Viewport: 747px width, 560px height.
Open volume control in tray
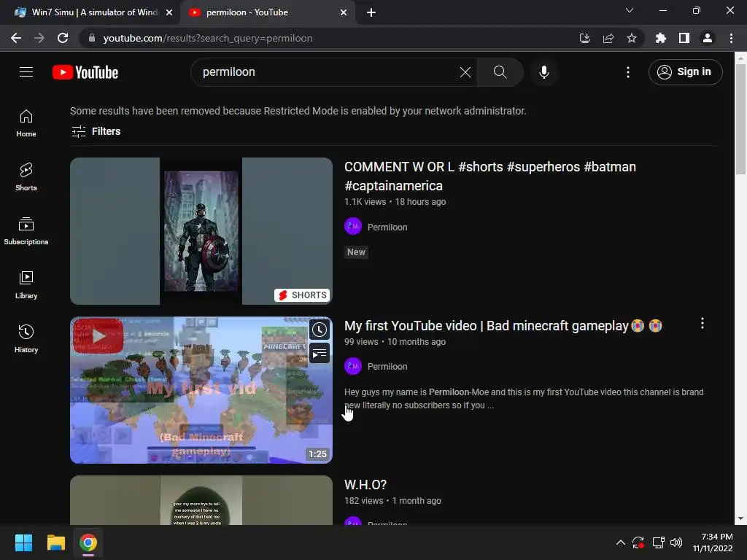click(x=676, y=542)
